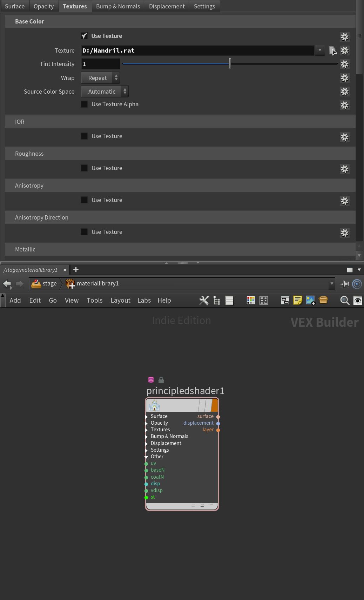Switch to the Bump & Normals tab
Viewport: 364px width, 600px height.
pos(118,6)
